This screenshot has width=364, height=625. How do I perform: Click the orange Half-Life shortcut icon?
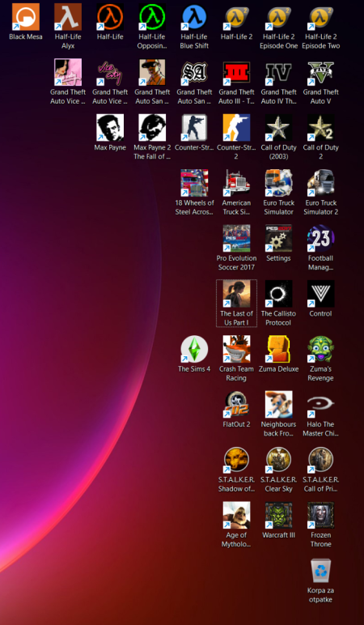(x=110, y=17)
